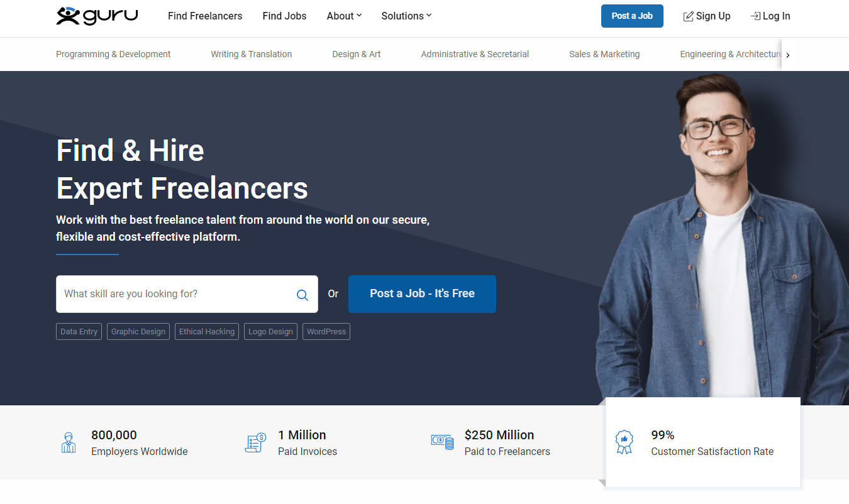Click the Post a Job header button
The width and height of the screenshot is (849, 504).
632,16
